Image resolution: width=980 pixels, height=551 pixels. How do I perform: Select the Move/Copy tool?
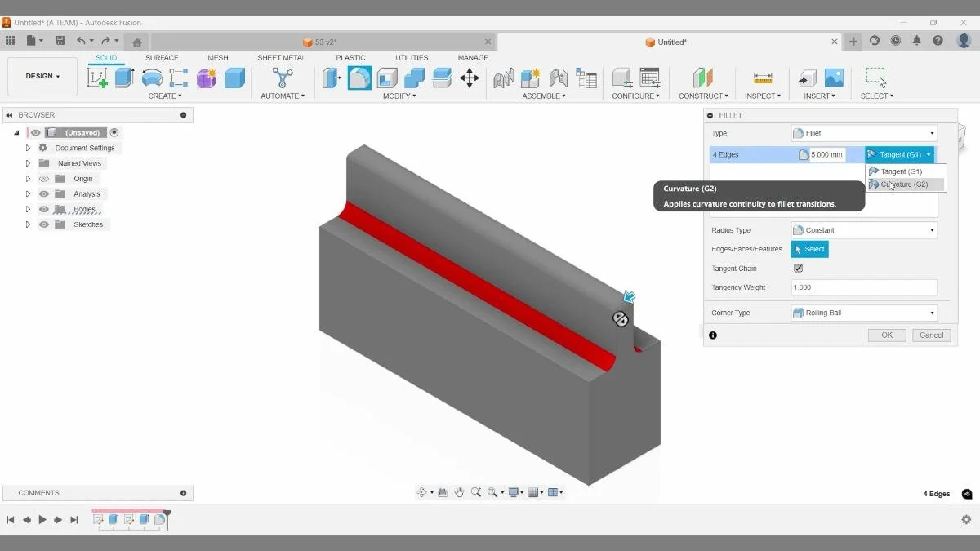point(470,76)
